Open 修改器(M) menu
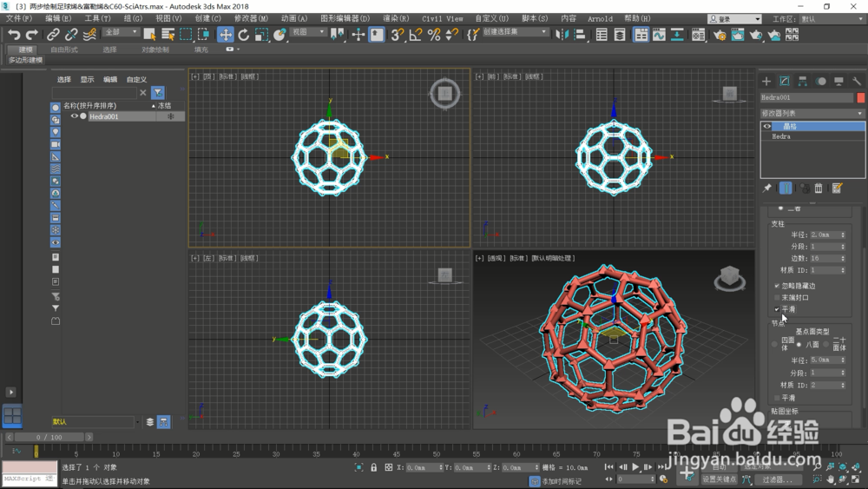Screen dimensions: 868x489 click(251, 18)
